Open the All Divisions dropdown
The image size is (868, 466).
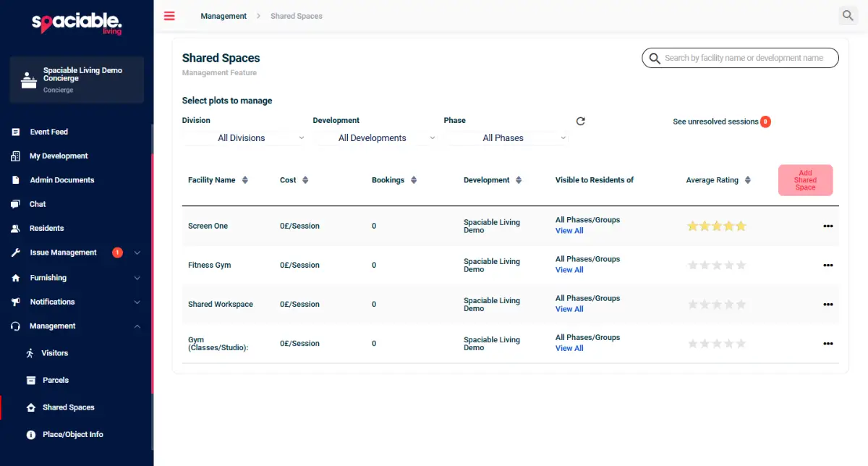(244, 138)
